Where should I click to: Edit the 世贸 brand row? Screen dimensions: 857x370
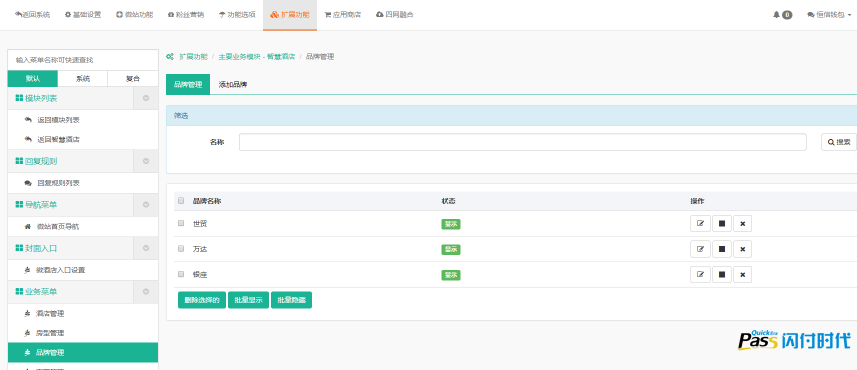coord(700,224)
